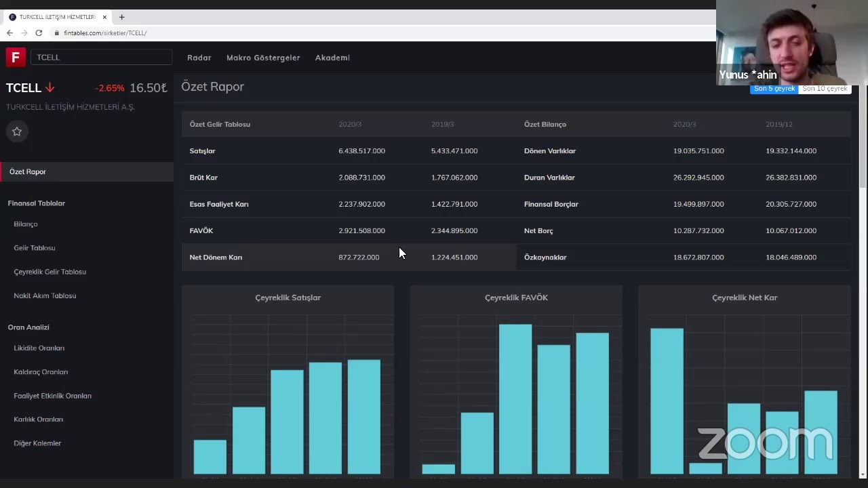Open Karlılık Oranları in sidebar
This screenshot has width=868, height=488.
click(x=39, y=420)
